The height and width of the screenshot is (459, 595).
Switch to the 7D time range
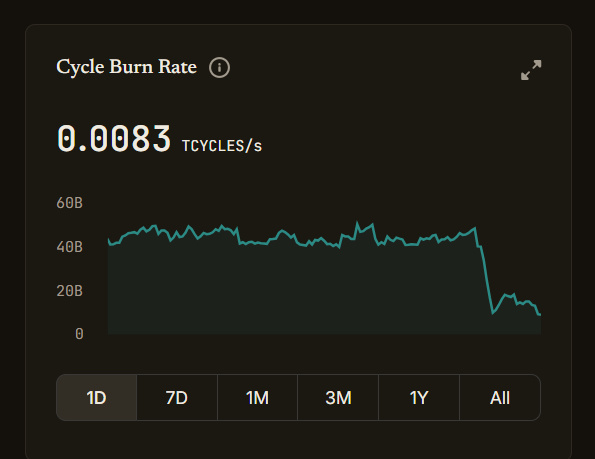tap(177, 398)
